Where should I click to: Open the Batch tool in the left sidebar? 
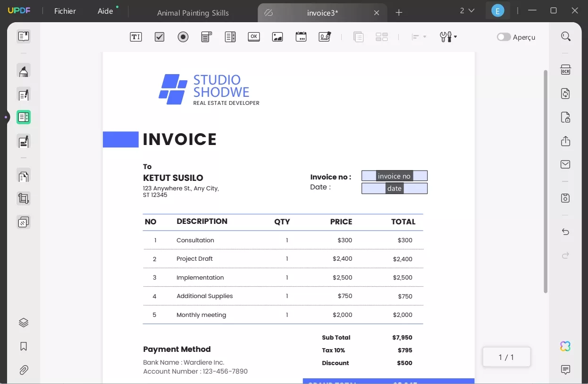click(x=24, y=222)
